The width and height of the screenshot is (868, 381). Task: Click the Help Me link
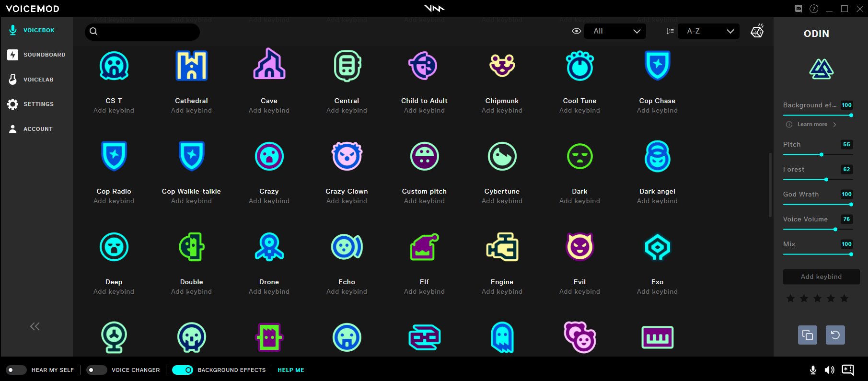pos(291,370)
